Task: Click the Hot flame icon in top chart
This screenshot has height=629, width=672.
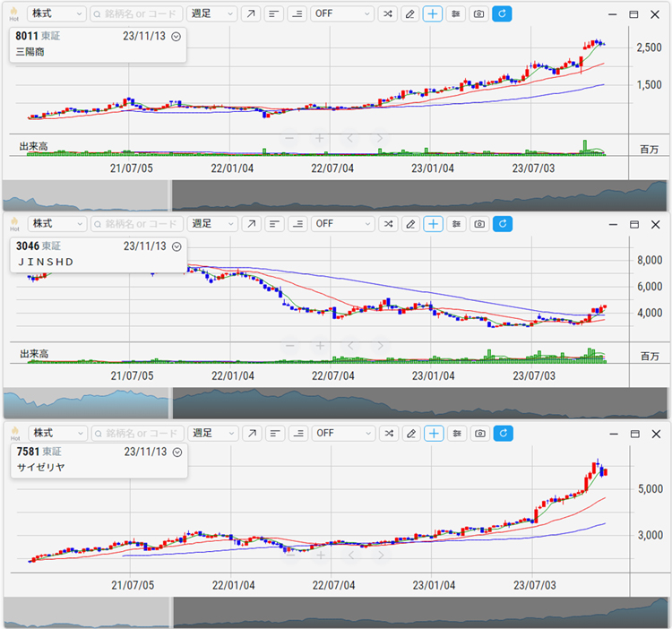Action: 13,13
